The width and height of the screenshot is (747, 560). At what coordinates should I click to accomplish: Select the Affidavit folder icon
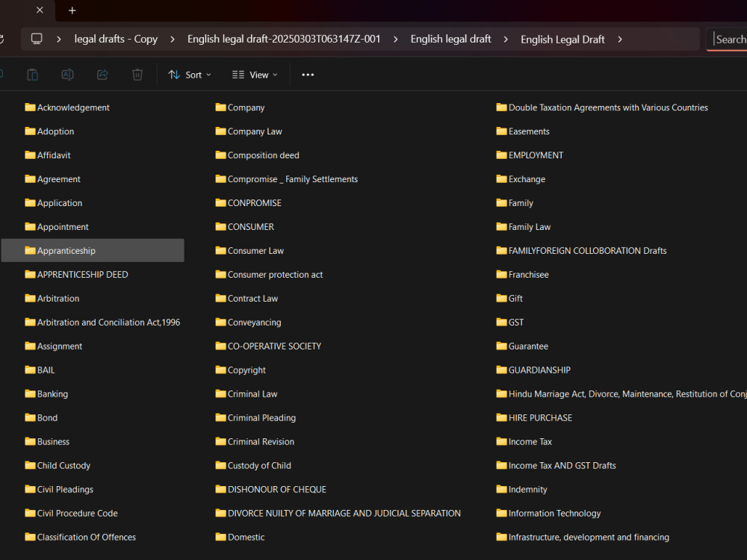click(30, 155)
